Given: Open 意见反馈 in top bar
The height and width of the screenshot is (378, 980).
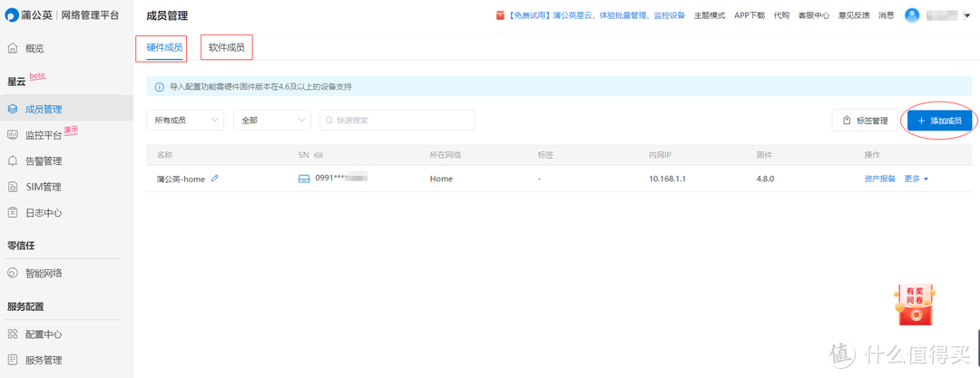Looking at the screenshot, I should 854,15.
